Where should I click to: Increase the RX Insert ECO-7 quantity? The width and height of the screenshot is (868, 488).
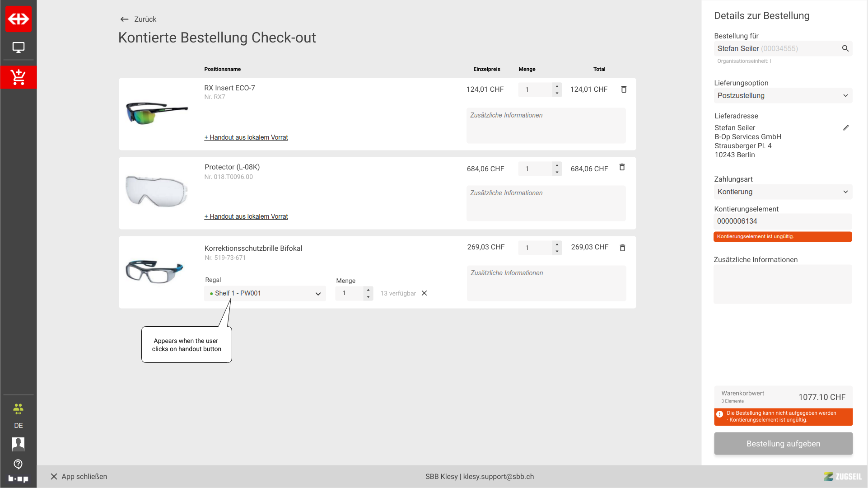point(557,86)
